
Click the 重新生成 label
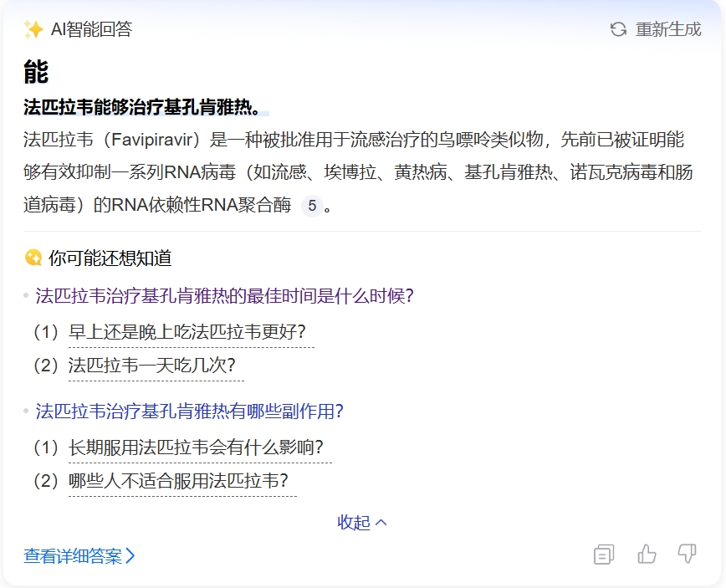pos(668,29)
